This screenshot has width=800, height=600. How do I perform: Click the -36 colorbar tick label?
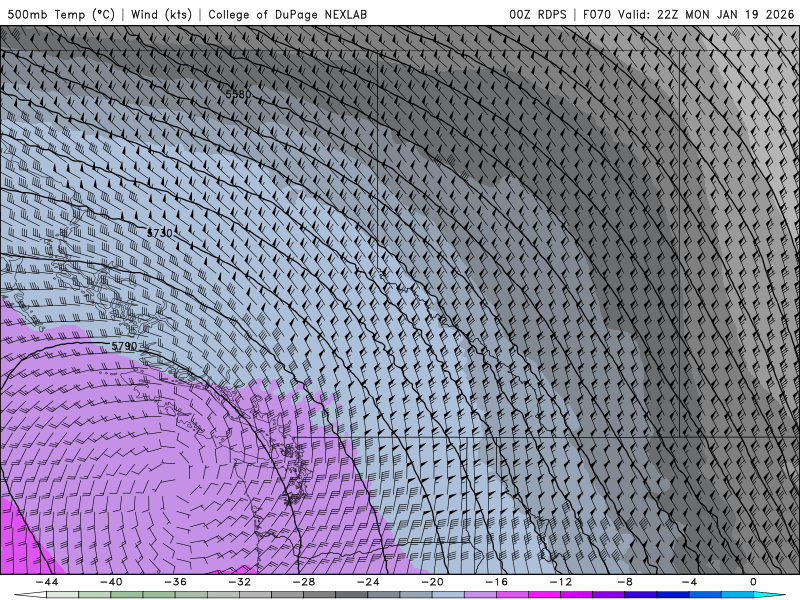(x=176, y=582)
